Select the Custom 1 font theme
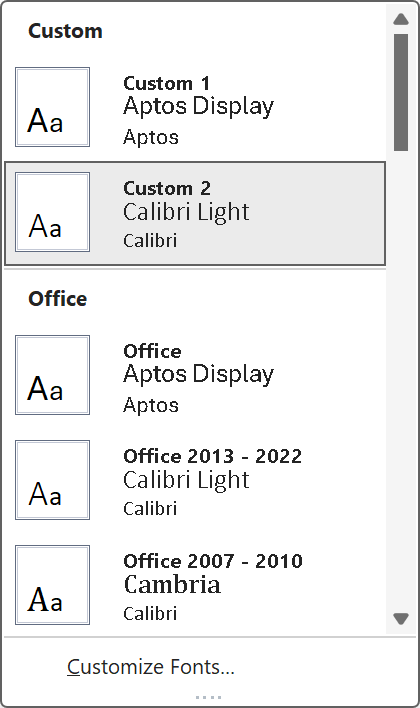 coord(195,107)
